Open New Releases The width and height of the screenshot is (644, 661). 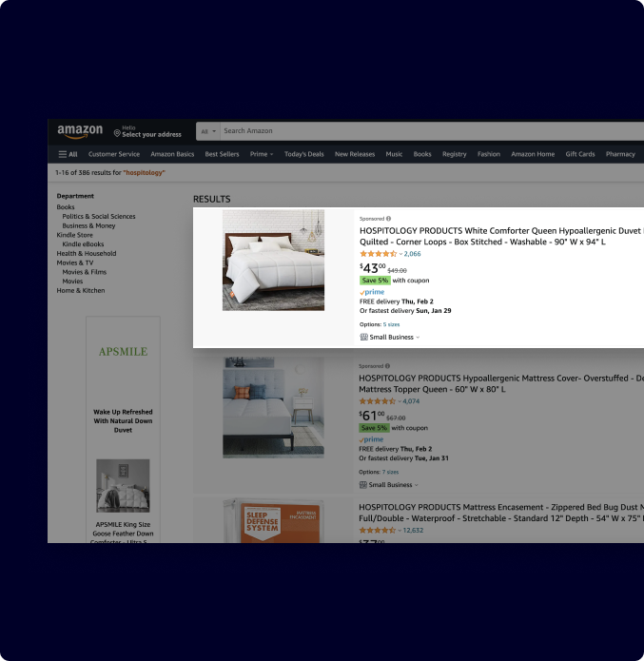tap(355, 154)
